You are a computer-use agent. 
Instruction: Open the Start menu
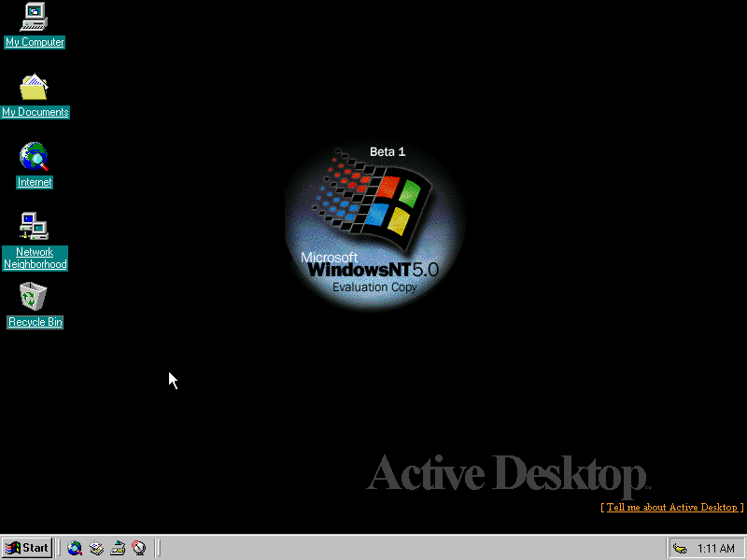pos(25,548)
